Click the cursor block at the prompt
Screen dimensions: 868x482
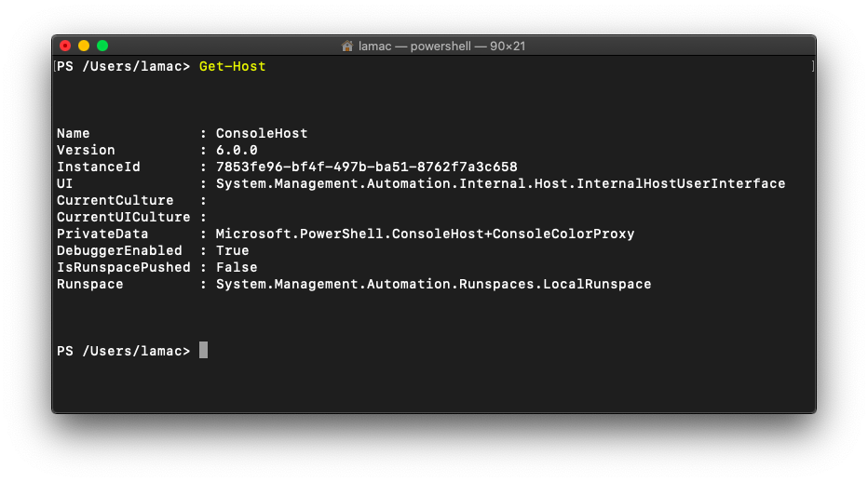point(204,350)
